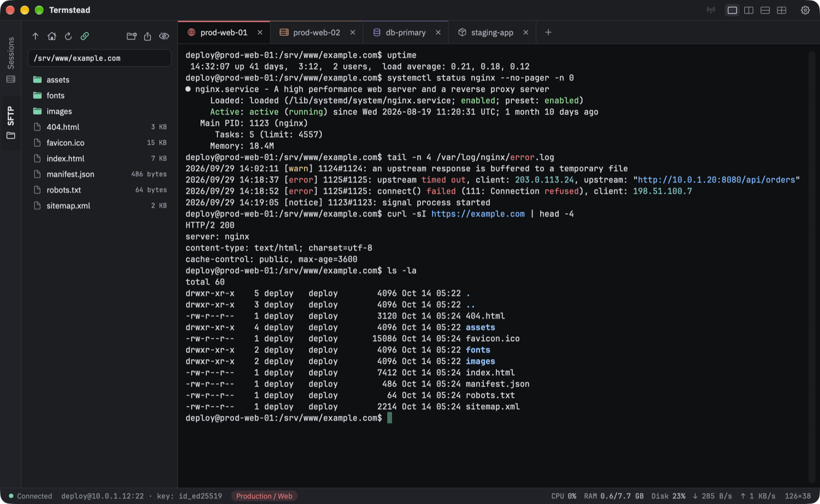Select manifest.json in the file list
The image size is (820, 504).
click(x=99, y=174)
